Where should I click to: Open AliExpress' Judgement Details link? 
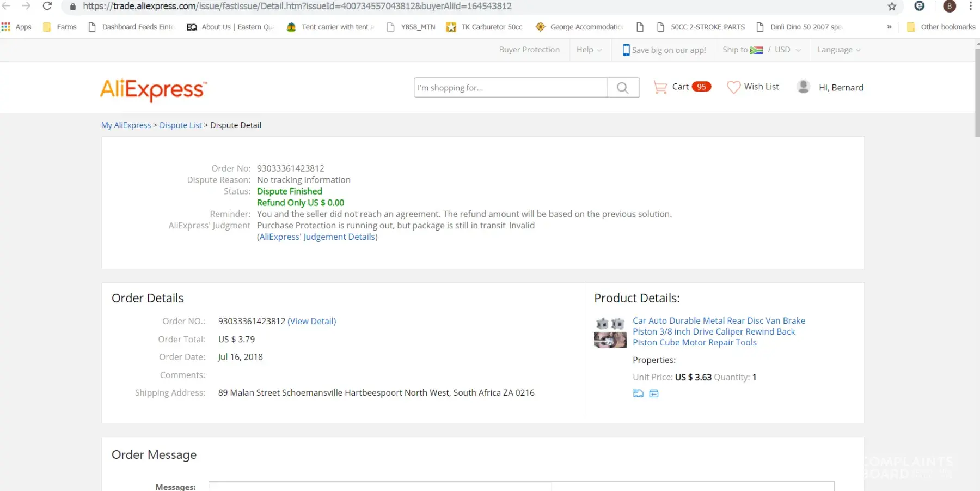(x=317, y=237)
